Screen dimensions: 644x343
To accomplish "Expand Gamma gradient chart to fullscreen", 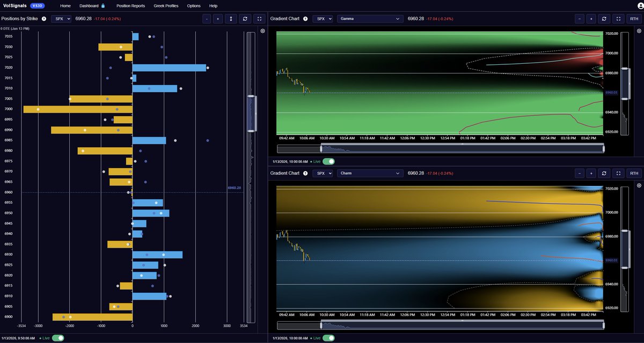I will point(618,18).
